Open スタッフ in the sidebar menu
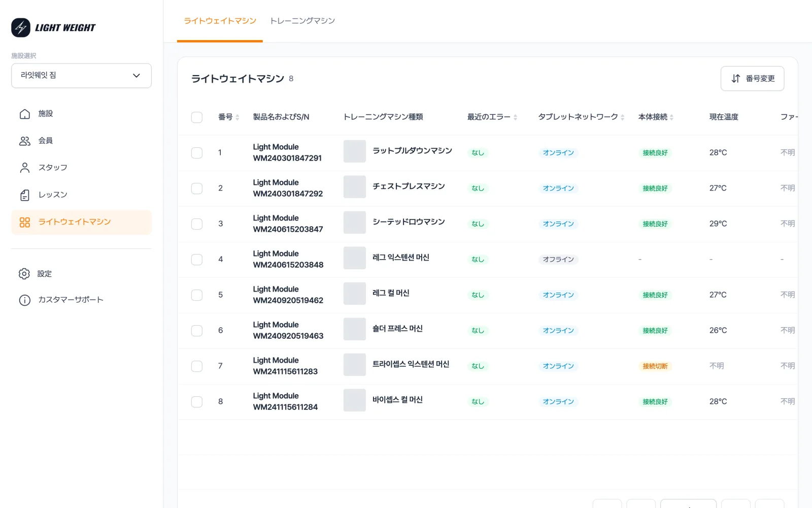The image size is (812, 508). (81, 168)
